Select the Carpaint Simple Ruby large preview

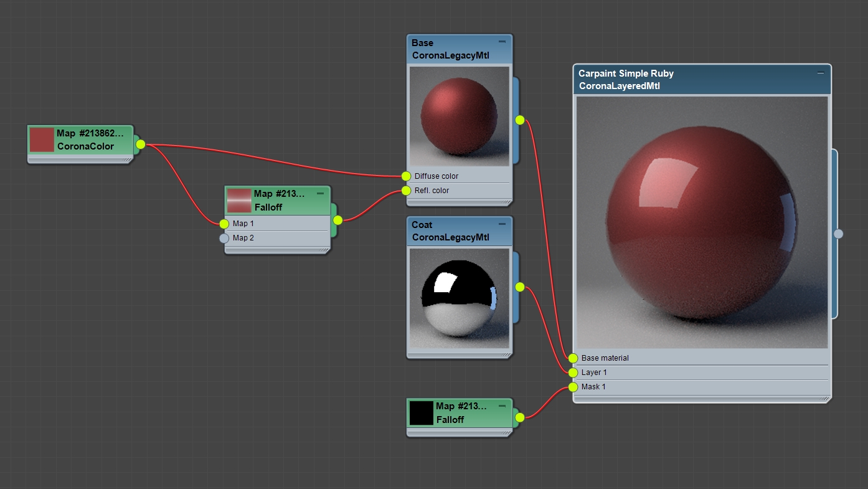click(702, 222)
